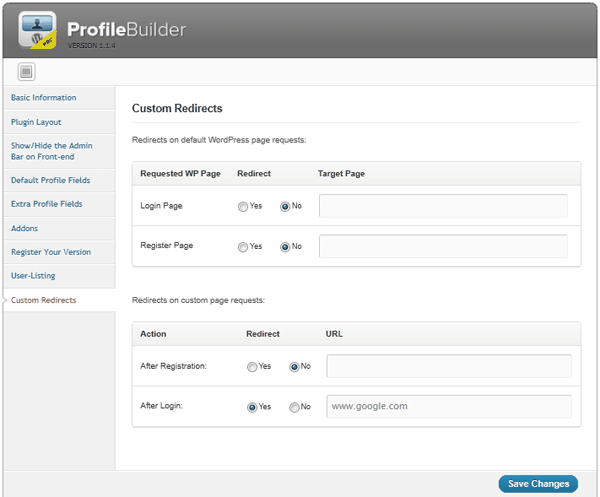This screenshot has height=497, width=600.
Task: Click the Login Page target page field
Action: coord(443,206)
